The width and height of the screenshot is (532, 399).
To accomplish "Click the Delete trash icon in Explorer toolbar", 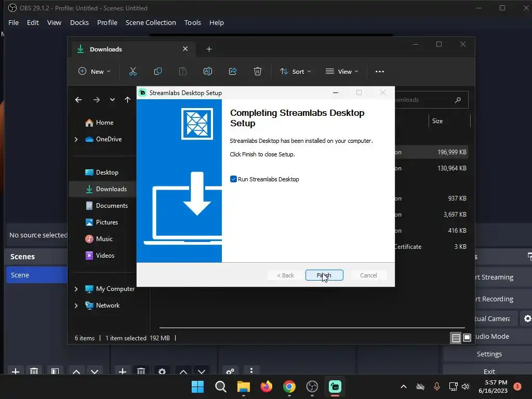I will tap(258, 71).
